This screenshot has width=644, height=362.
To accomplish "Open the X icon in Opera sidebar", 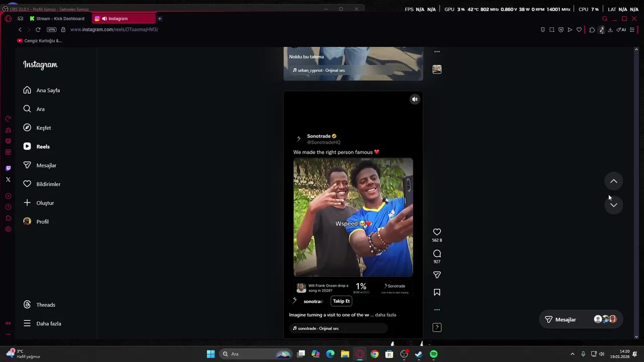I will [8, 179].
